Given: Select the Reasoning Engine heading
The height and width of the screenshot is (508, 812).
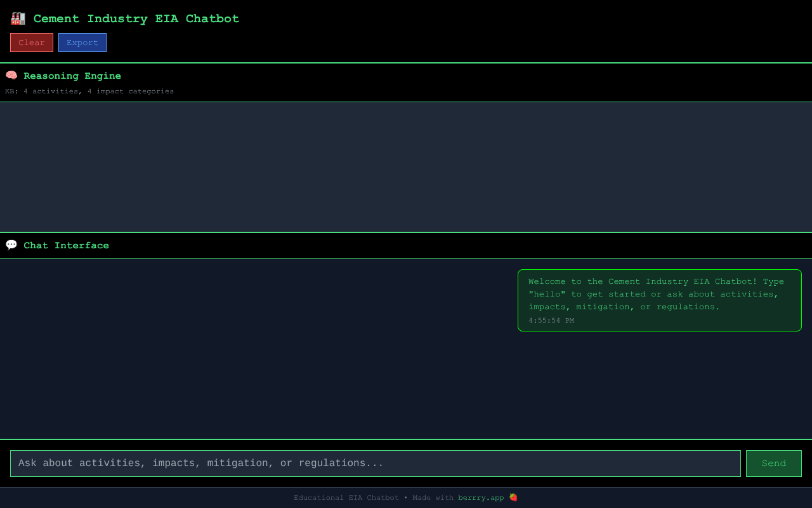Looking at the screenshot, I should (72, 76).
